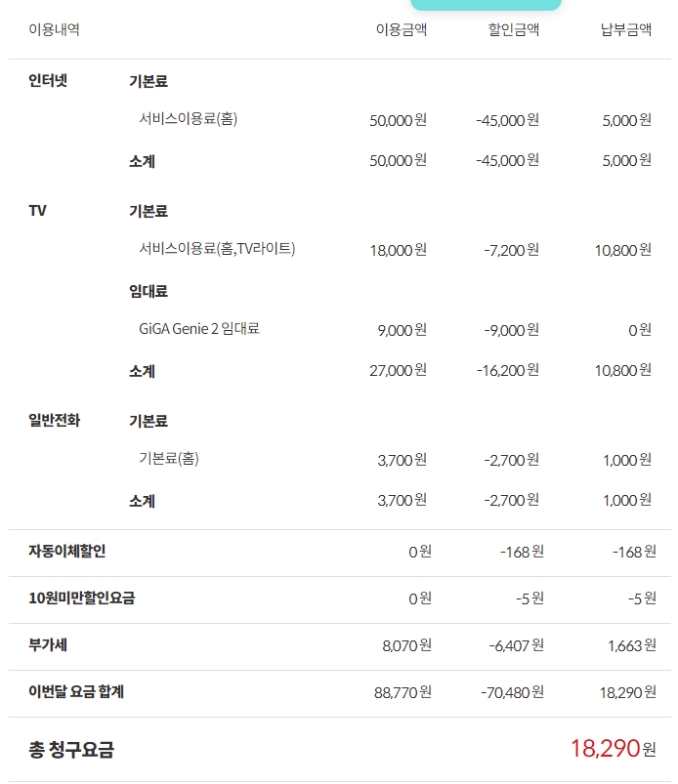The image size is (678, 784).
Task: Click the 할인금액 column header
Action: point(513,29)
